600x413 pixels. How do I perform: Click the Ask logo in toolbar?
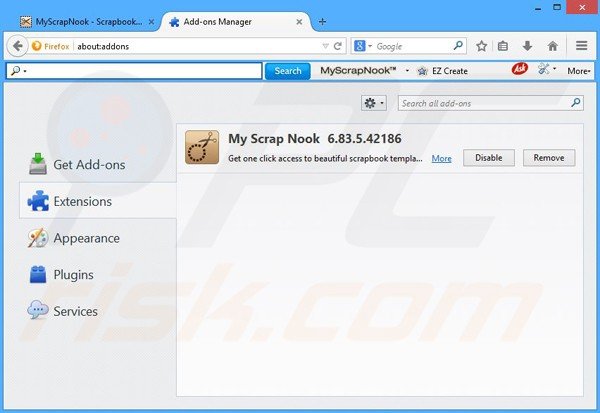pyautogui.click(x=520, y=69)
